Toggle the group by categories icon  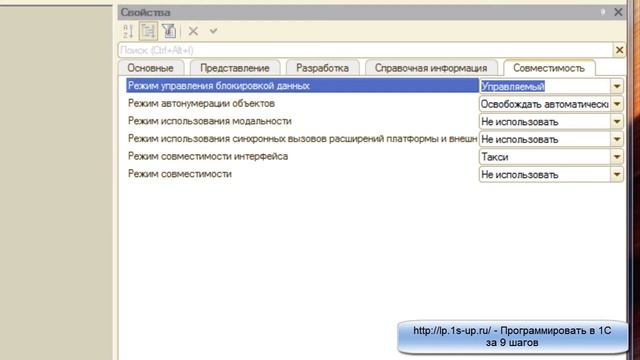coord(148,31)
